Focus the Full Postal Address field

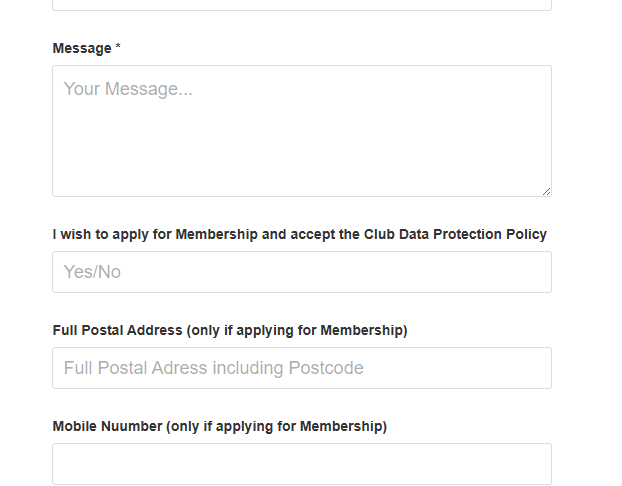click(301, 368)
